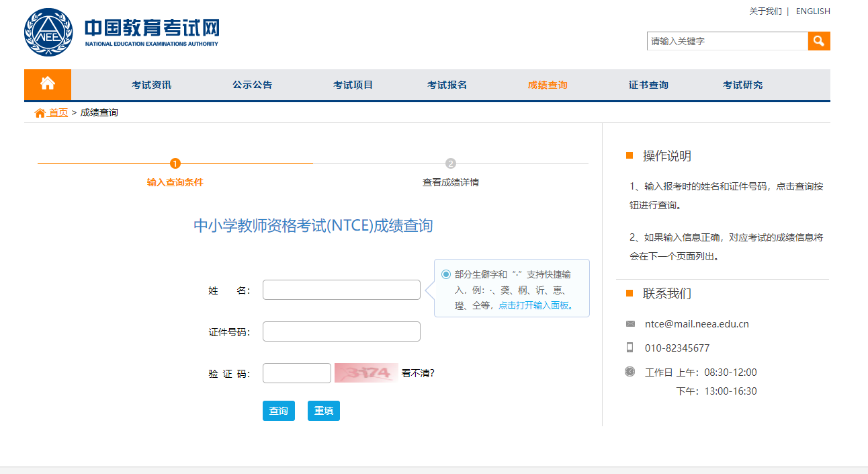
Task: Click the 查看成绩详情 step label
Action: coord(451,182)
